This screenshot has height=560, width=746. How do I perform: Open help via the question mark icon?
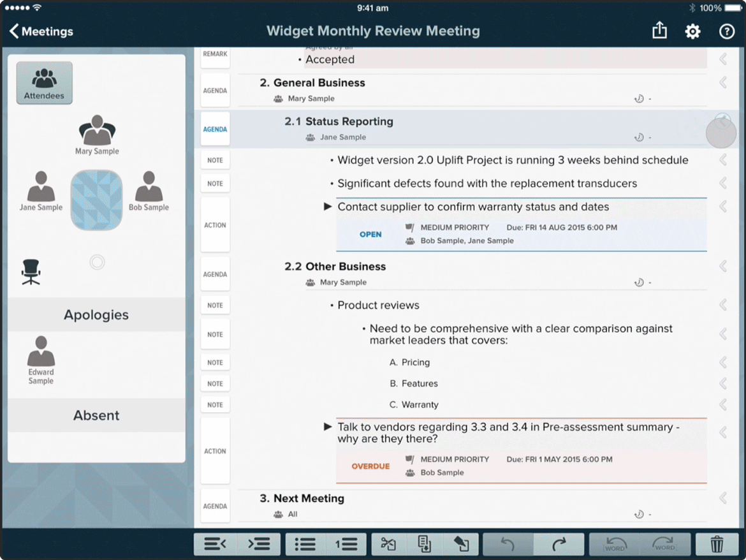(726, 31)
